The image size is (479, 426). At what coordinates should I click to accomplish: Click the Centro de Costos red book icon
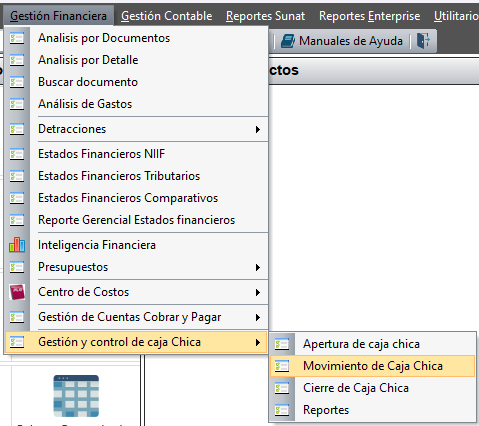pyautogui.click(x=17, y=292)
